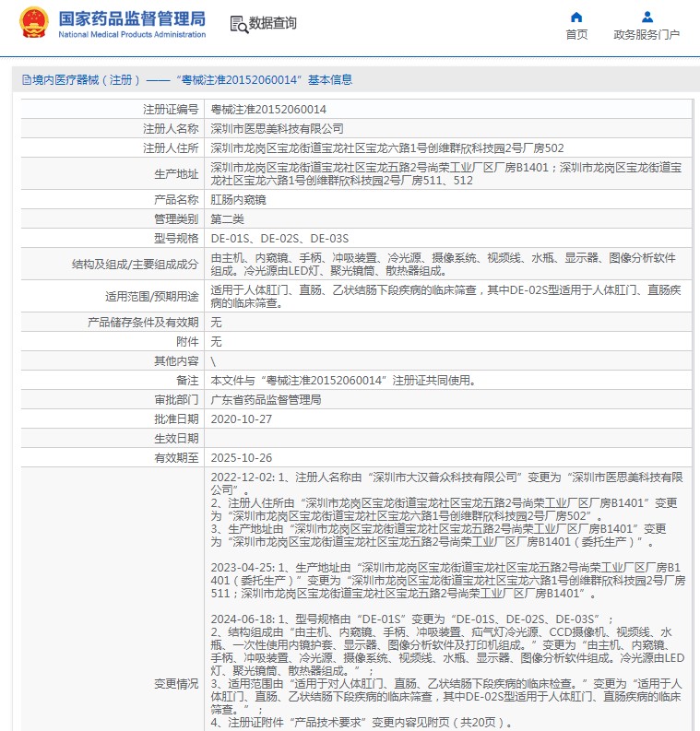Click management class 第二类
Screen dimensions: 700x731
point(227,219)
